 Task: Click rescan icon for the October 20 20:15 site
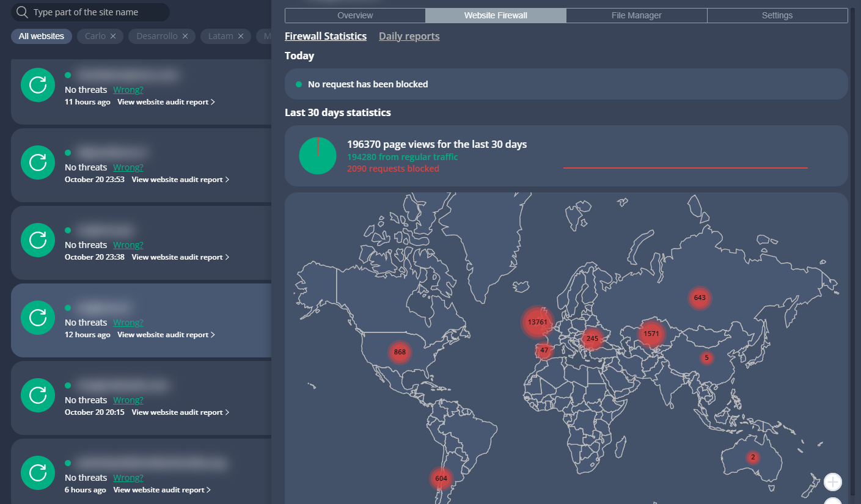pyautogui.click(x=38, y=395)
